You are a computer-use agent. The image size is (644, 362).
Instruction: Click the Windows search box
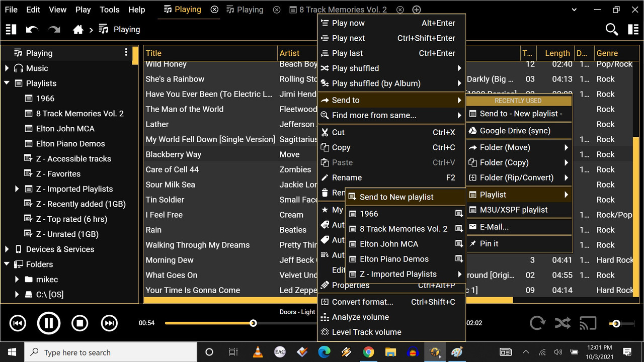click(111, 352)
